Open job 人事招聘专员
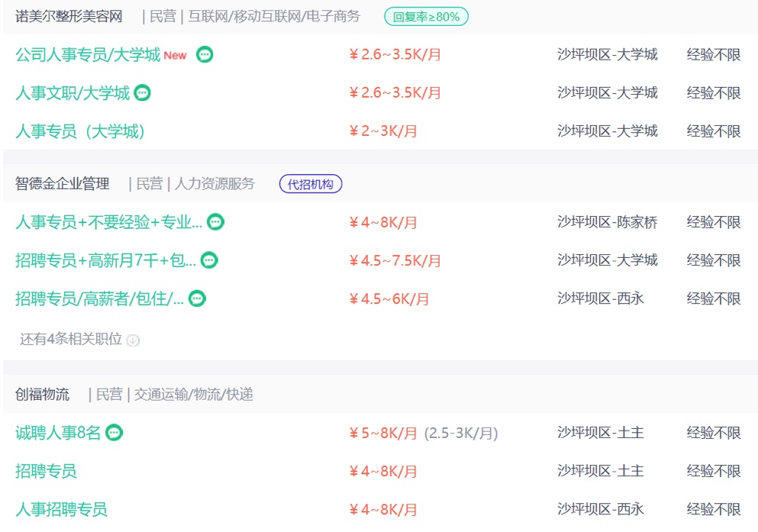758x532 pixels. coord(61,509)
